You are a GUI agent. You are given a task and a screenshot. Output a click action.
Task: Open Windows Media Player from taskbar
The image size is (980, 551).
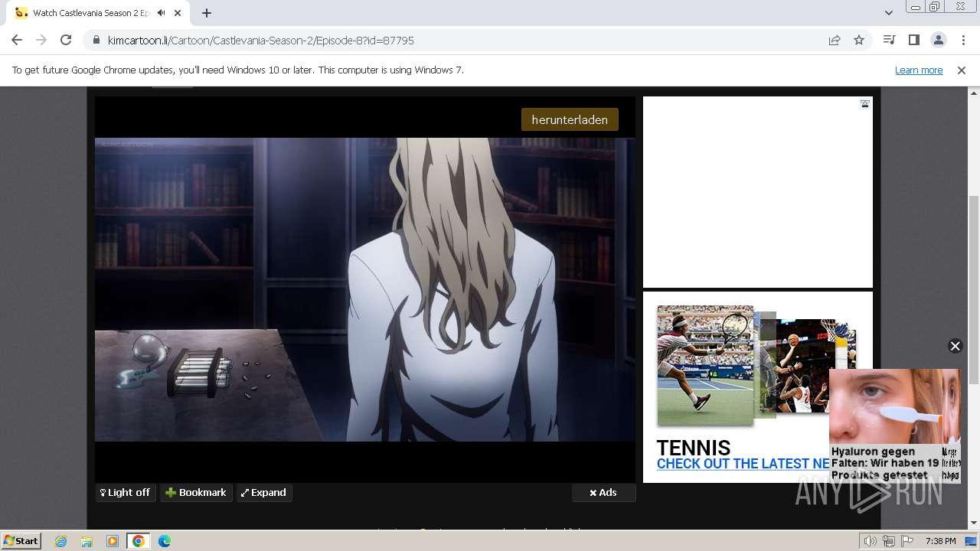[x=113, y=541]
